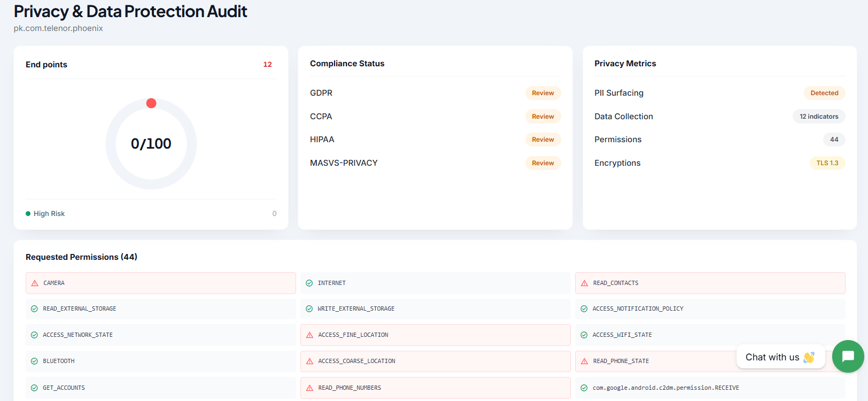Viewport: 868px width, 401px height.
Task: Click the READ_PHONE_NUMBERS permission label
Action: [x=350, y=388]
